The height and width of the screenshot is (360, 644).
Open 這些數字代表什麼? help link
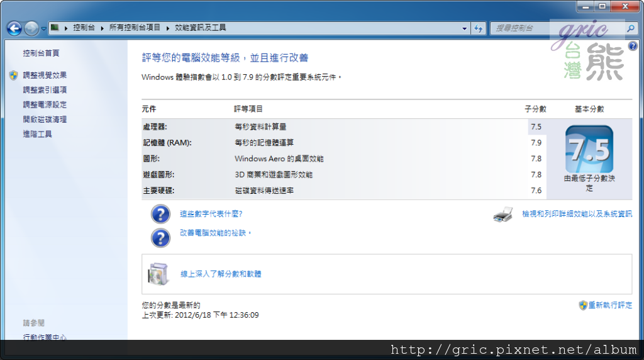coord(211,214)
